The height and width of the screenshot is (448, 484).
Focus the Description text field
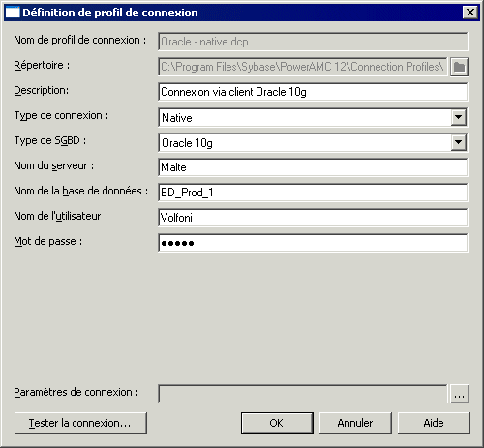coord(313,92)
